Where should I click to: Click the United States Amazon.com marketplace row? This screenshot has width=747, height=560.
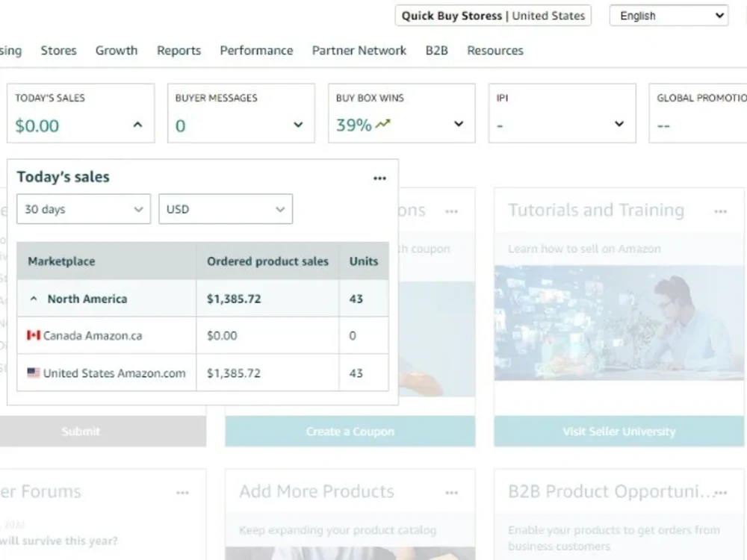click(x=202, y=373)
